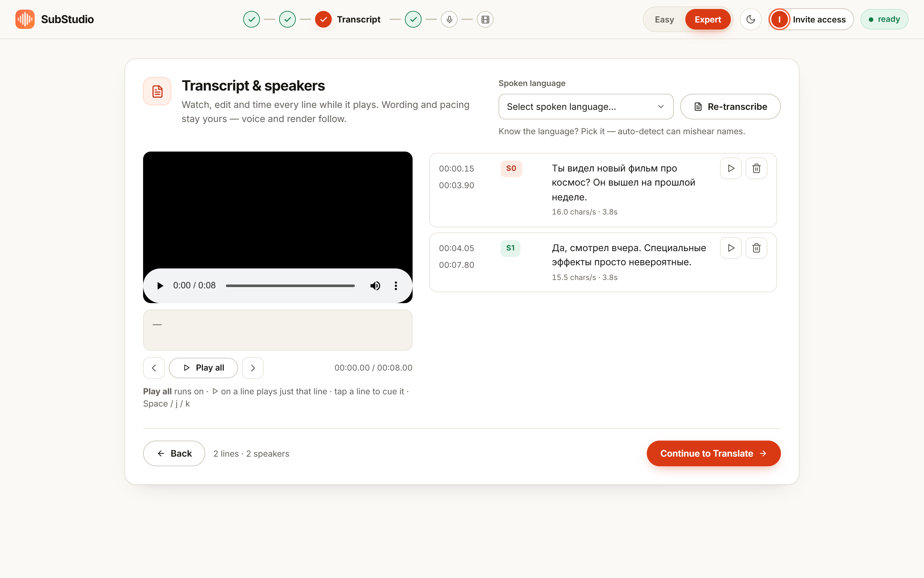The width and height of the screenshot is (924, 578).
Task: Edit text 'Да, смотрел вчера'
Action: 629,255
